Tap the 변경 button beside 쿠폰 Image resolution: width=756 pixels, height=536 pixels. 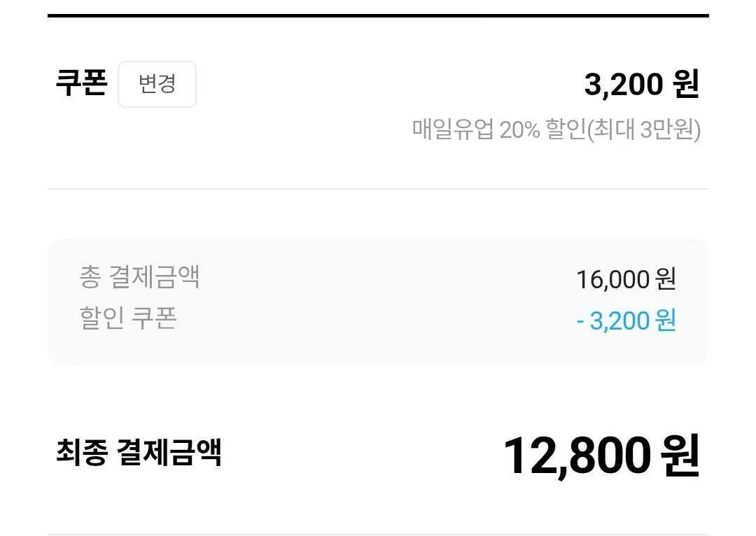pos(157,85)
